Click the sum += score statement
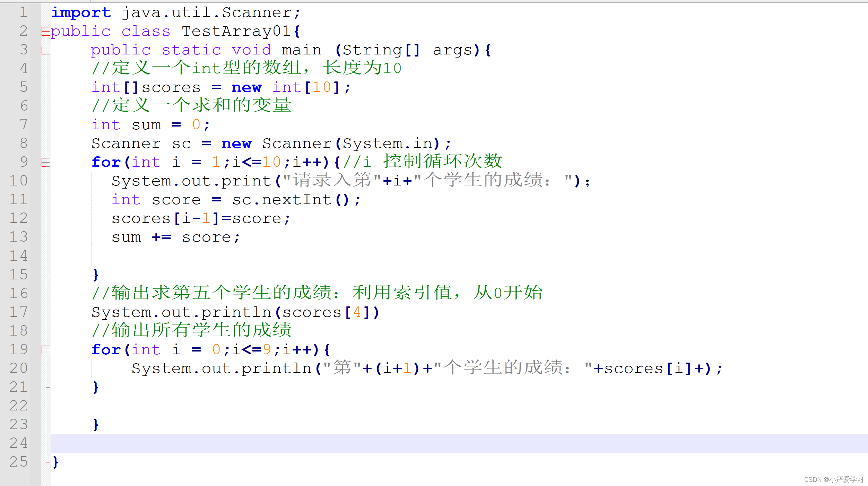This screenshot has width=868, height=486. pos(175,237)
